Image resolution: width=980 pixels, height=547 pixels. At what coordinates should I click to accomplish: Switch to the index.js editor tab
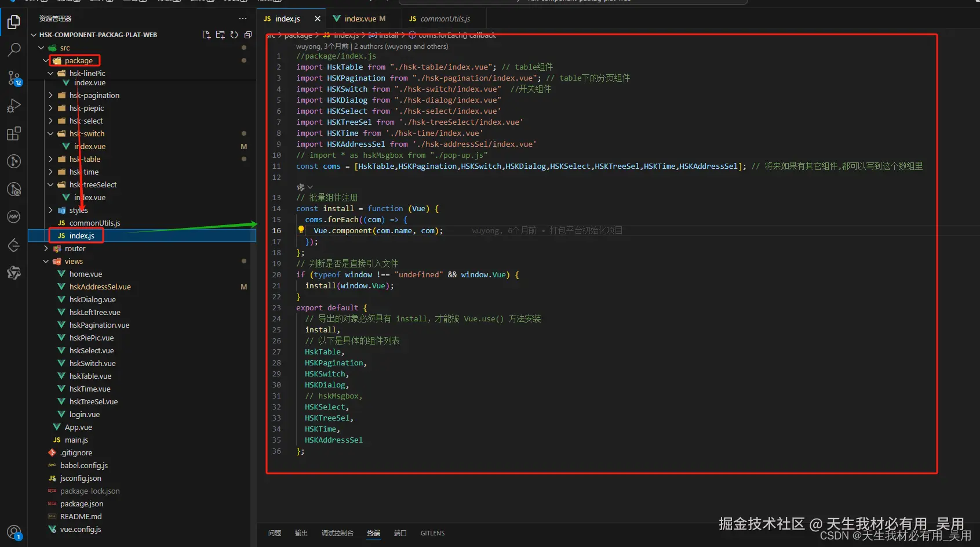click(292, 19)
